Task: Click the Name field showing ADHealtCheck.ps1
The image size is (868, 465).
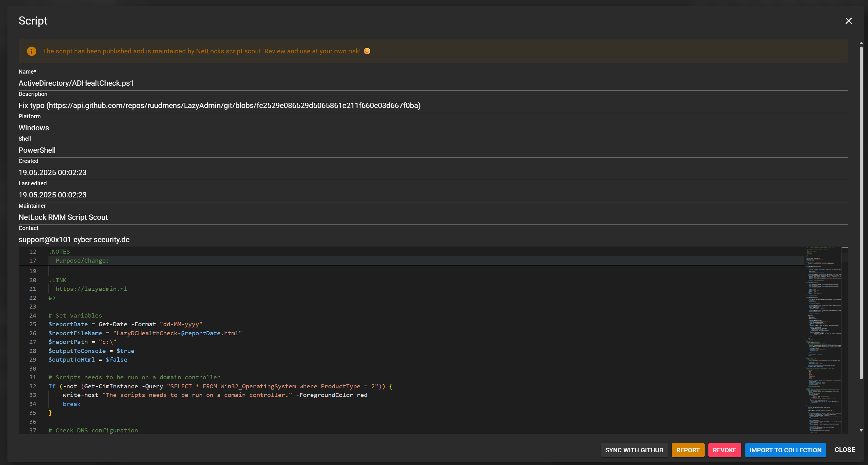Action: click(x=76, y=83)
